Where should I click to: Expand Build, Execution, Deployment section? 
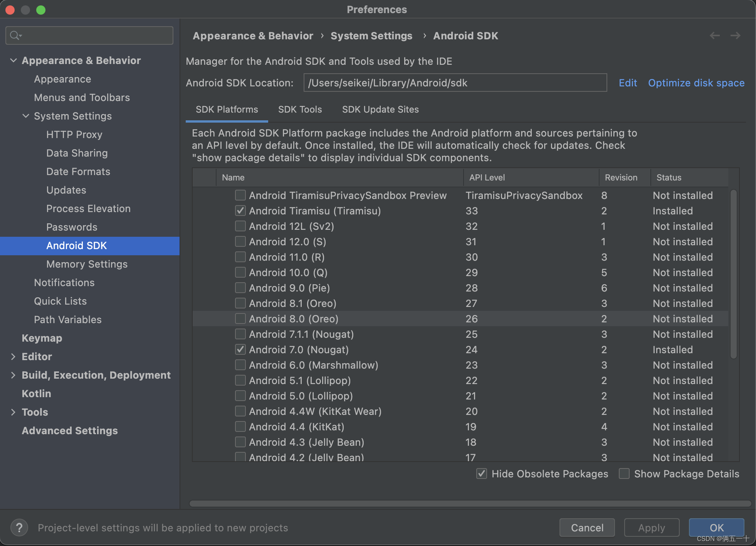click(13, 375)
